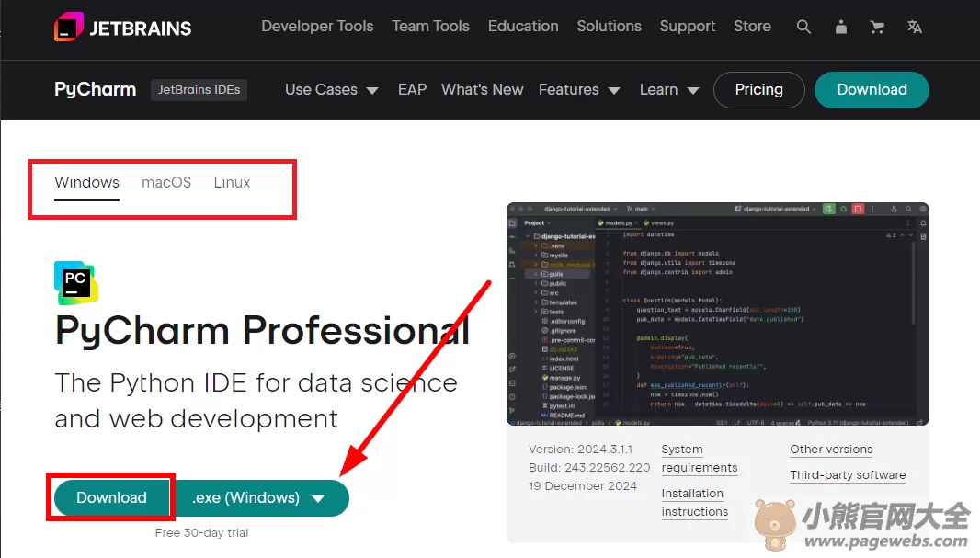Open System requirements link
This screenshot has height=558, width=980.
click(700, 459)
